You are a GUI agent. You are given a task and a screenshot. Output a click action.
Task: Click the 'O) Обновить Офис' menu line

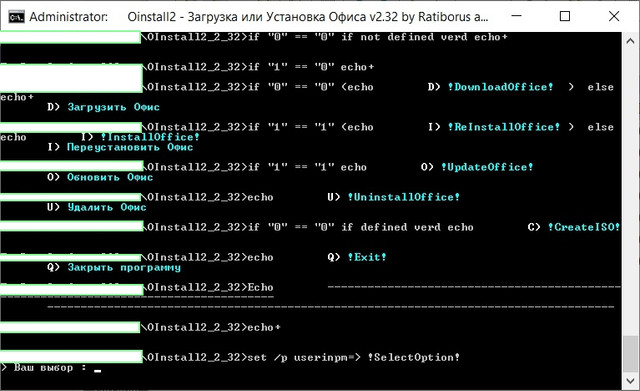pos(100,177)
